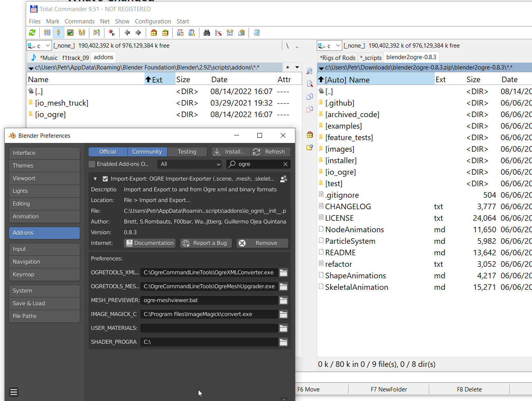
Task: Open the left path bar dropdown arrow
Action: click(x=31, y=68)
